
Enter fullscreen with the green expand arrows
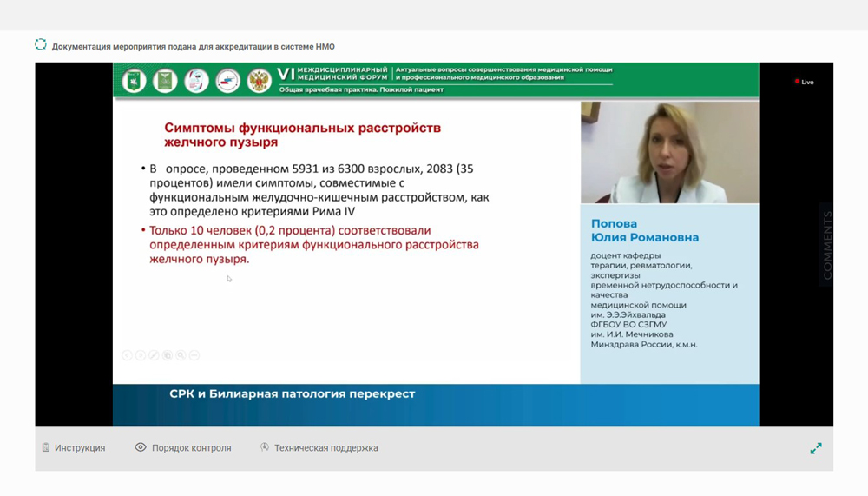[815, 448]
